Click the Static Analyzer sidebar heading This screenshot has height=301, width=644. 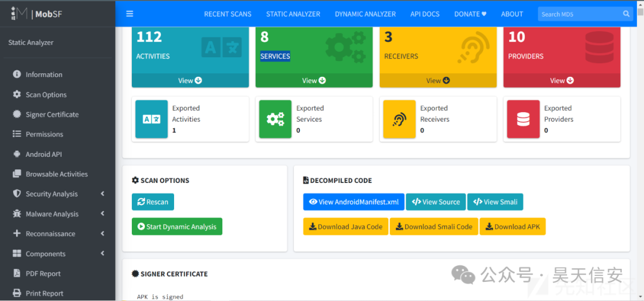click(31, 42)
